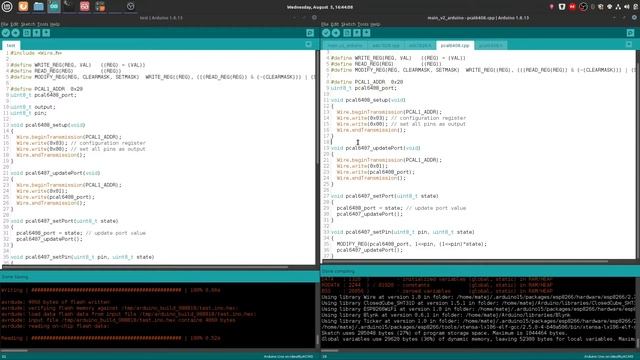Viewport: 640px width, 360px height.
Task: Open the Files manager from panel
Action: point(38,6)
